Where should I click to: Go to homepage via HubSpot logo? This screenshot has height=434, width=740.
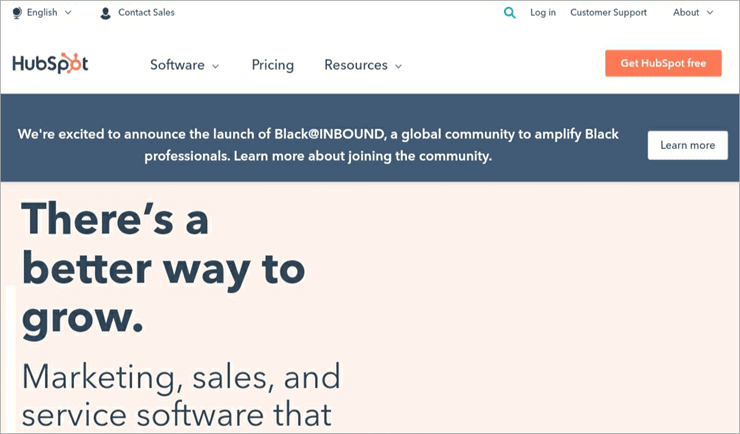tap(50, 63)
